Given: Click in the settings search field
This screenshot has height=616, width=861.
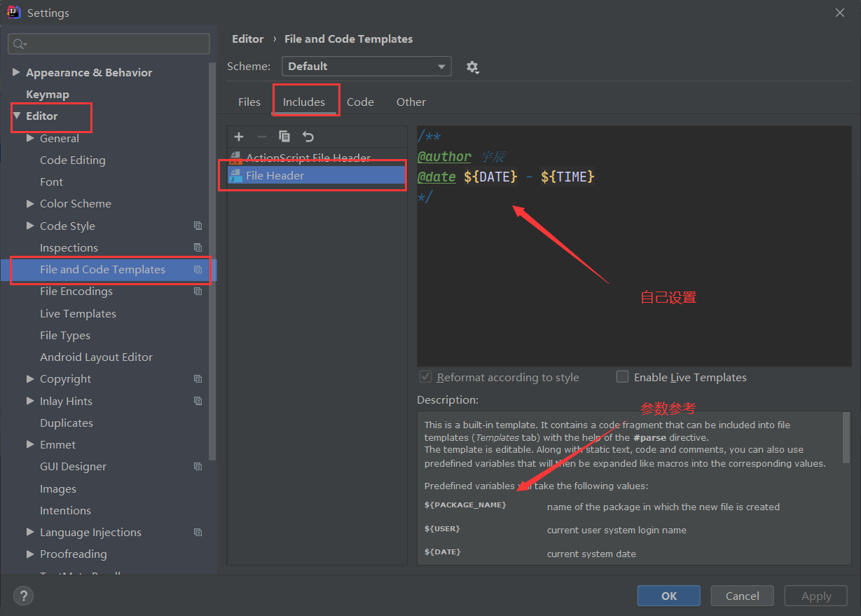Looking at the screenshot, I should pyautogui.click(x=109, y=44).
